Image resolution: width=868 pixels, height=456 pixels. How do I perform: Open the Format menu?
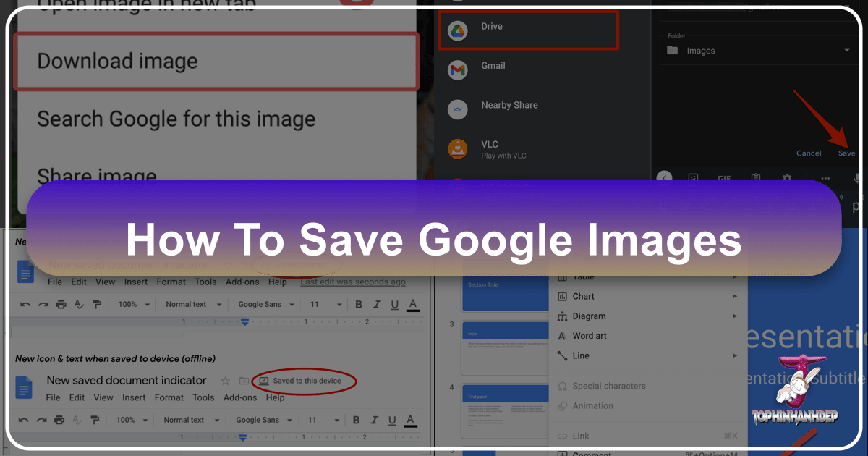(171, 282)
